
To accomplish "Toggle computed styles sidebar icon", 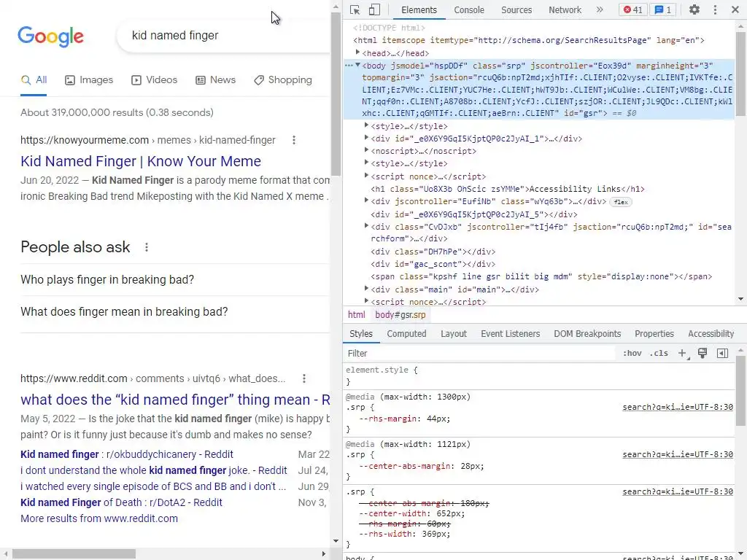I will coord(722,354).
